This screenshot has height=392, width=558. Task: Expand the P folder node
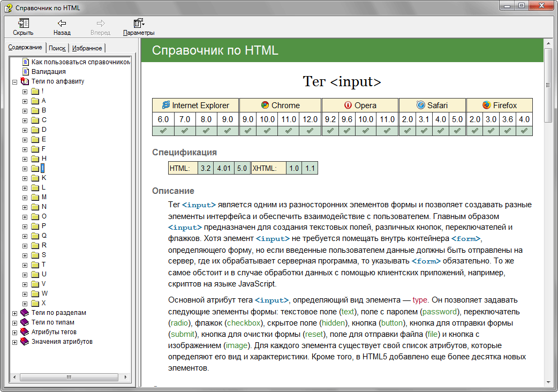point(25,227)
